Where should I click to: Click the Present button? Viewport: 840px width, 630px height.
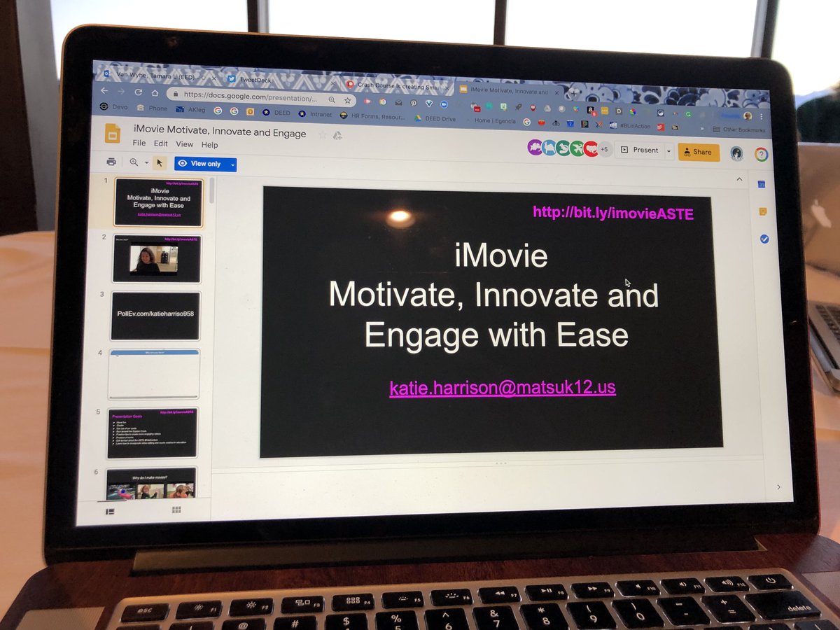click(640, 150)
